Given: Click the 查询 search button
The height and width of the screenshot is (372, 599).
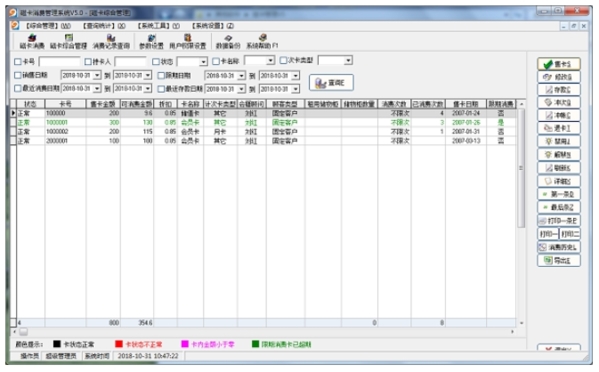Looking at the screenshot, I should [x=331, y=82].
